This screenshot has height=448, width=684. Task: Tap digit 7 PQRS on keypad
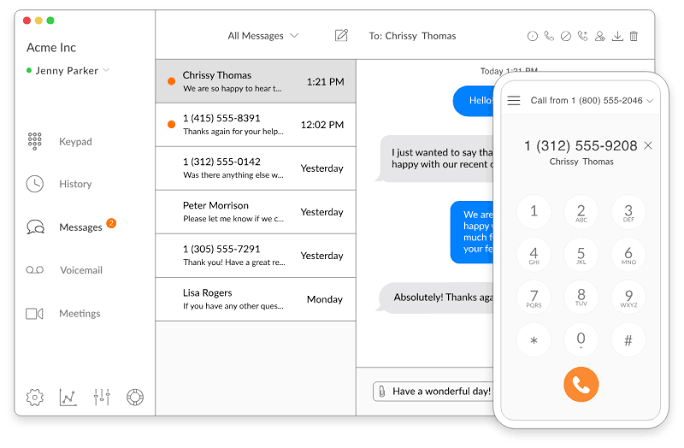pos(534,297)
